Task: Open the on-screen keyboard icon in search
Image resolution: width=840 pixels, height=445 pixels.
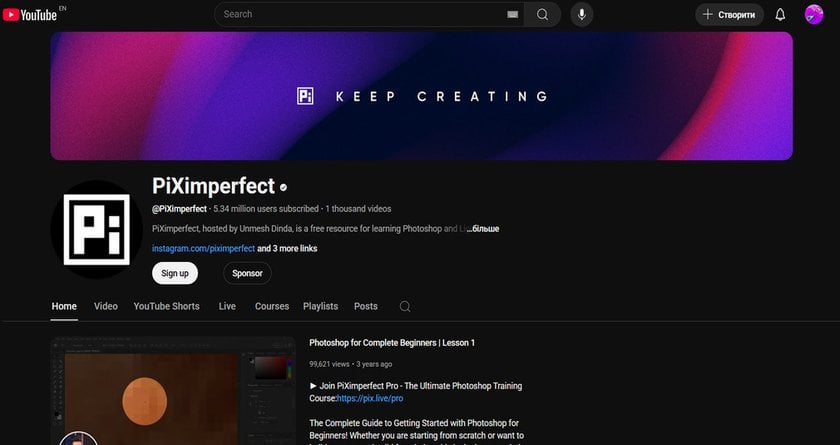Action: [x=513, y=14]
